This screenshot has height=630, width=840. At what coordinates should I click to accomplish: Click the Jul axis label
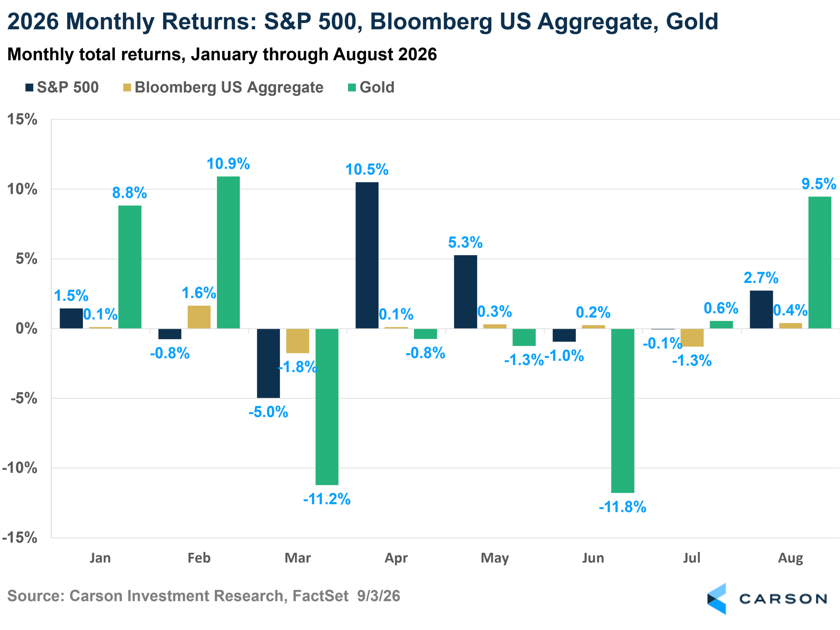tap(691, 558)
